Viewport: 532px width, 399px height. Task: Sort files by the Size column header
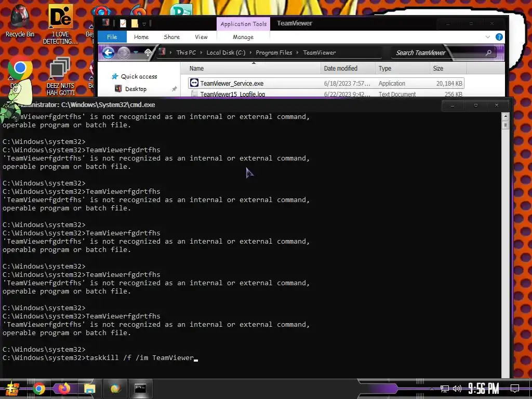(448, 68)
